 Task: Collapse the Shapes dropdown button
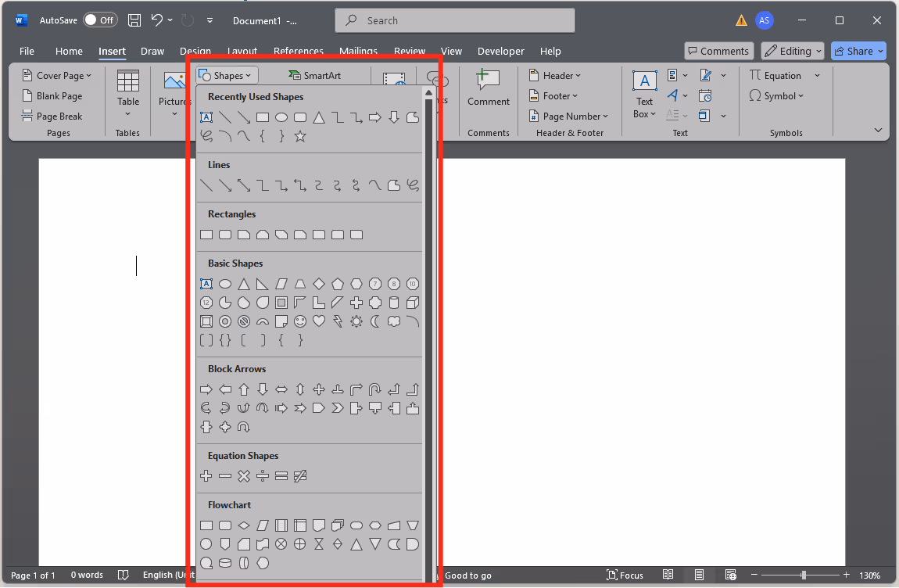[227, 76]
